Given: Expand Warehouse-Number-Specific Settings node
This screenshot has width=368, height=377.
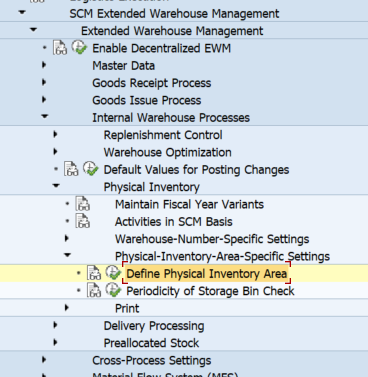Looking at the screenshot, I should [x=67, y=238].
